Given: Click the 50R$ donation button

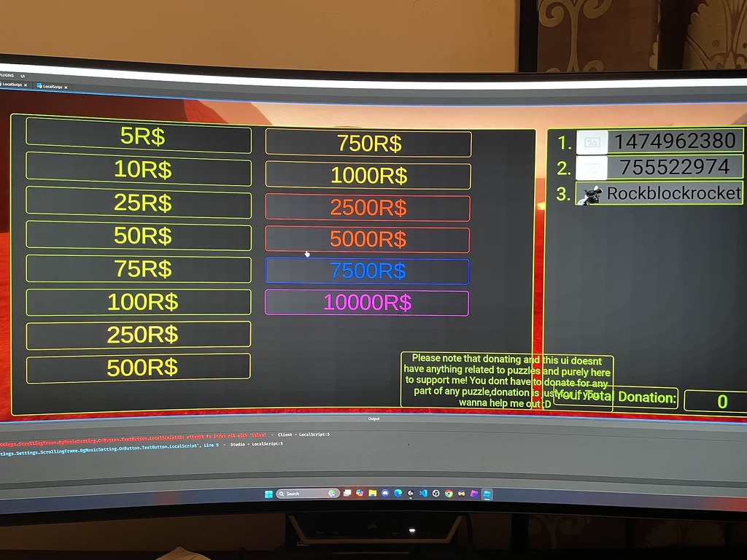Looking at the screenshot, I should [x=139, y=236].
